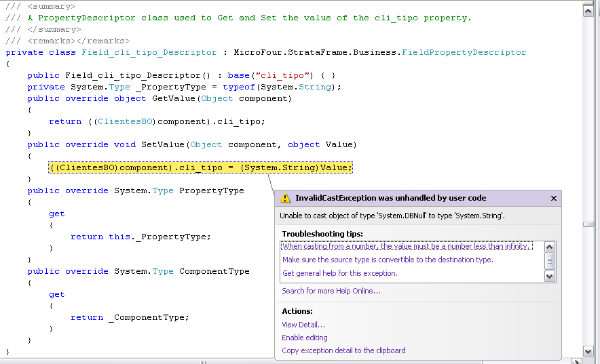Copy exception detail to the clipboard
The height and width of the screenshot is (364, 600).
pyautogui.click(x=343, y=350)
